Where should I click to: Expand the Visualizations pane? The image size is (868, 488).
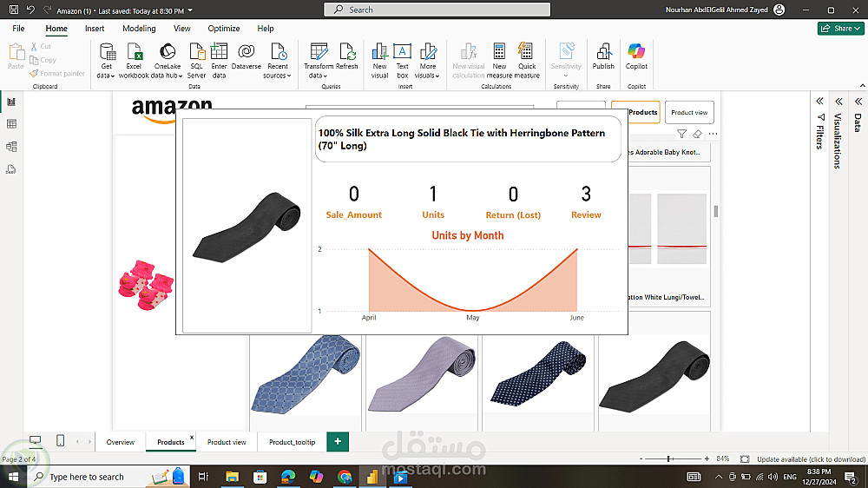(x=838, y=101)
